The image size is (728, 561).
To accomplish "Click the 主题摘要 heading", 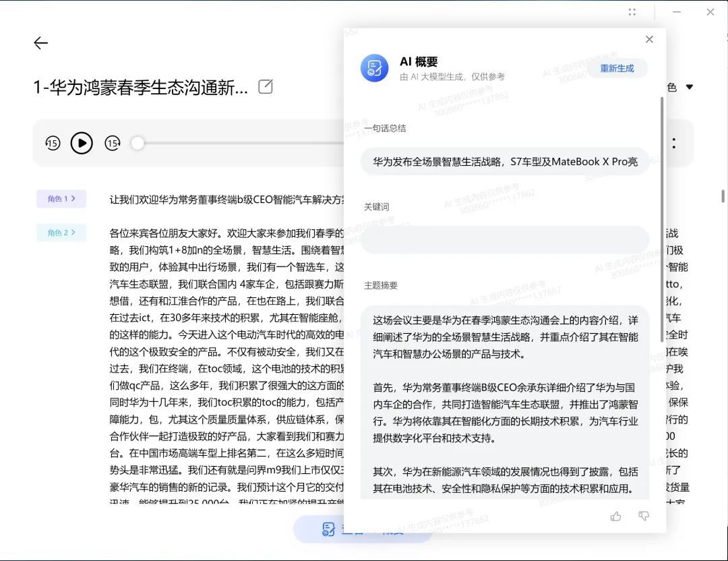I will (x=381, y=286).
